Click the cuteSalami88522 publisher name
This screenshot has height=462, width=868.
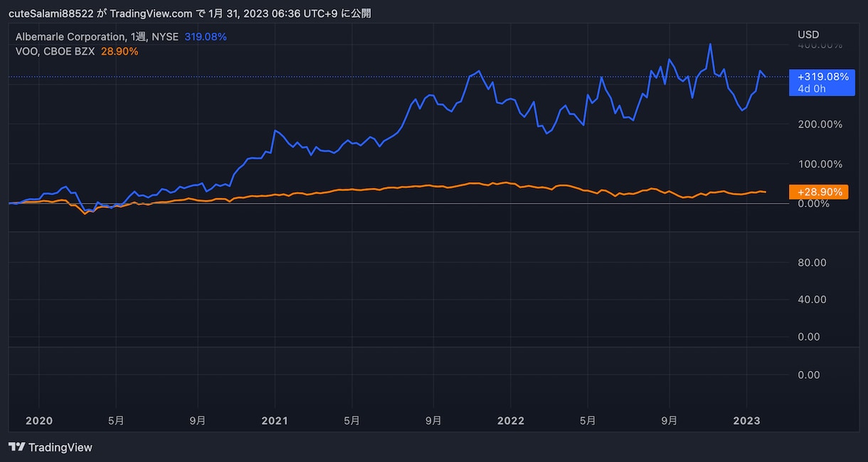(x=51, y=14)
